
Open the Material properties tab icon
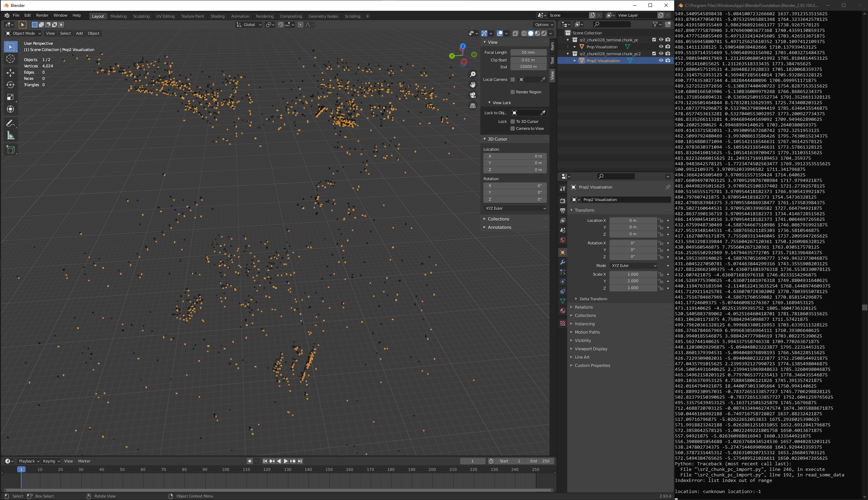(x=562, y=311)
